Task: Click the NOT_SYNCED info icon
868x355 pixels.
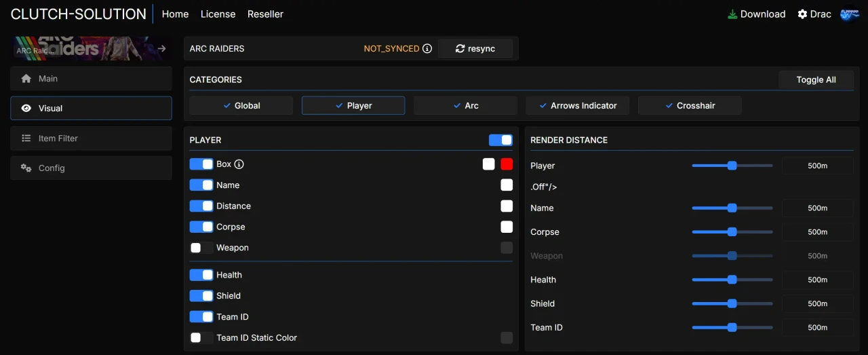Action: click(x=427, y=49)
